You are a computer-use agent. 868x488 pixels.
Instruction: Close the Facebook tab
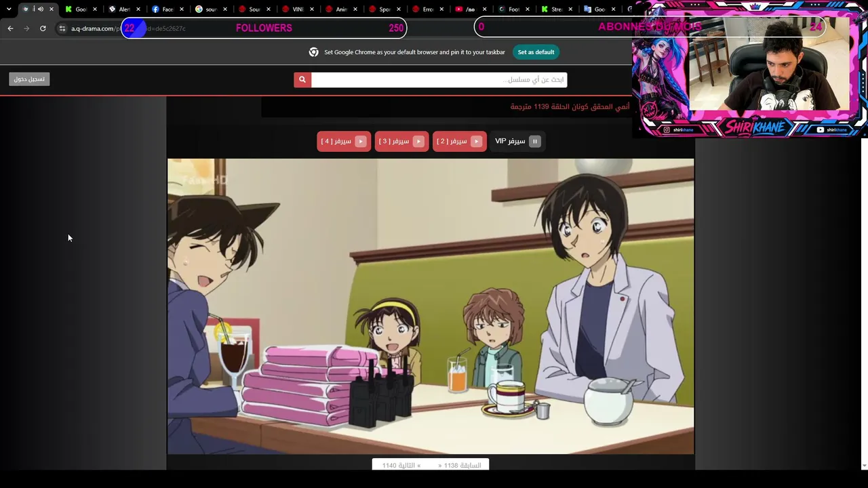coord(181,9)
